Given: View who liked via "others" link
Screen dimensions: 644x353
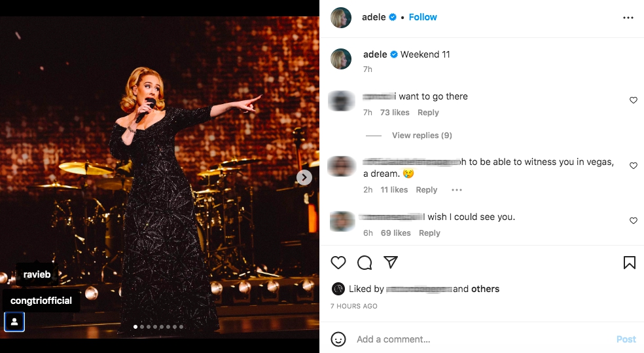Looking at the screenshot, I should pyautogui.click(x=485, y=289).
